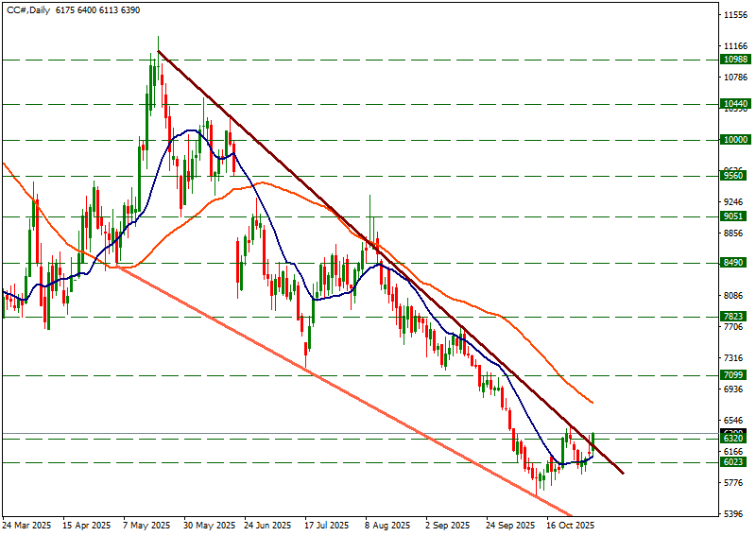This screenshot has height=536, width=756.
Task: Select the 8 Aug 2025 date marker
Action: pos(387,525)
